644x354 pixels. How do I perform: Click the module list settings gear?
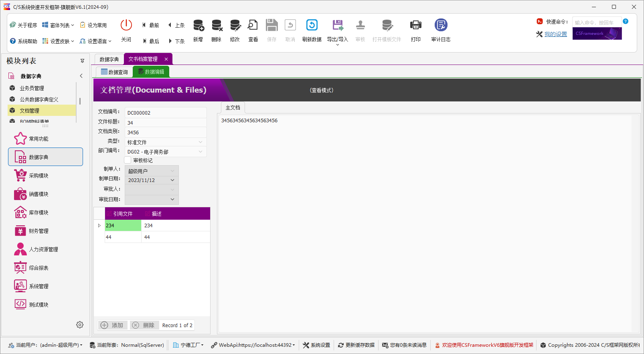click(x=80, y=325)
